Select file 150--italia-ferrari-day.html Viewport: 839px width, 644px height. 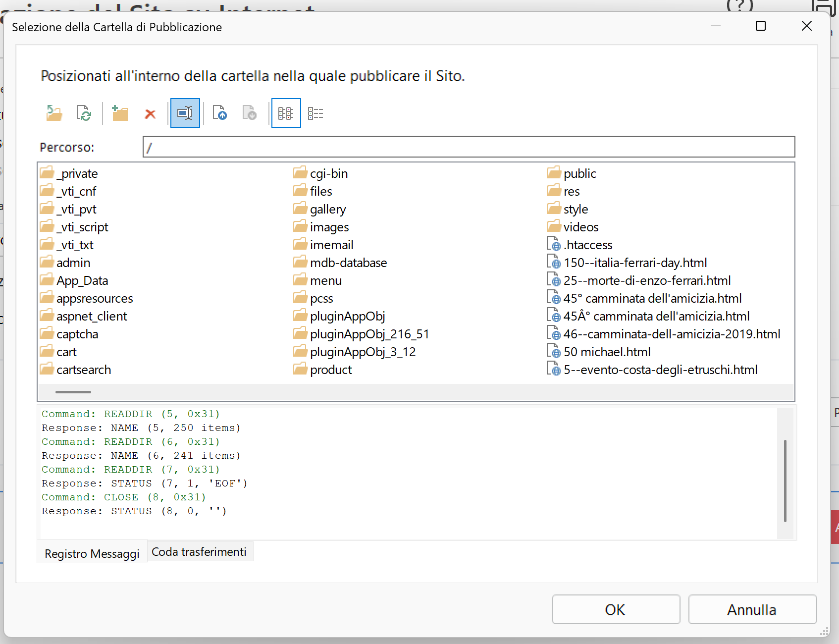[627, 263]
